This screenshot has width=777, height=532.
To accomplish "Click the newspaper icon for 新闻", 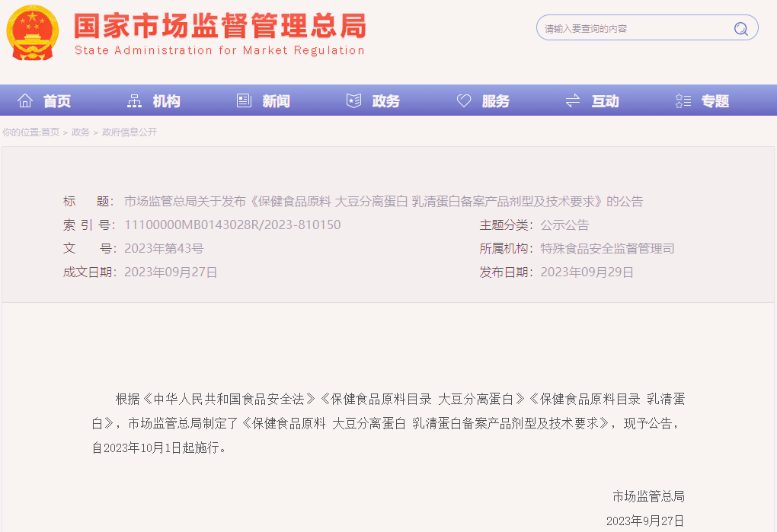I will [244, 100].
